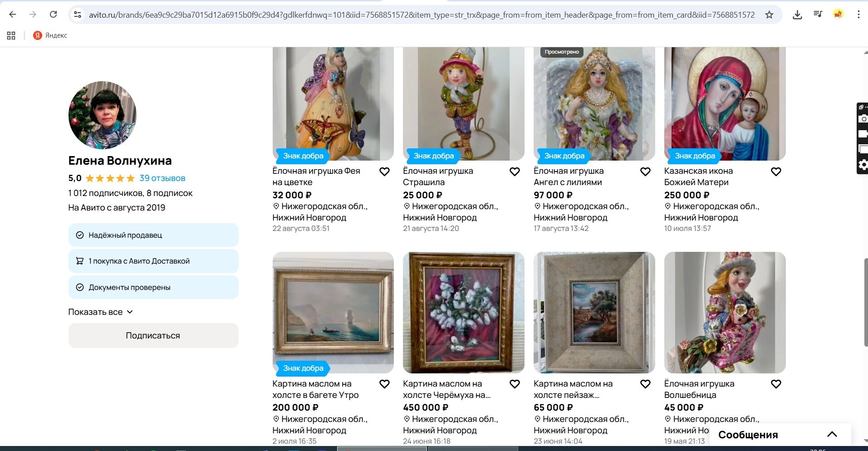Open the Яндекс bookmark
868x451 pixels.
point(50,35)
